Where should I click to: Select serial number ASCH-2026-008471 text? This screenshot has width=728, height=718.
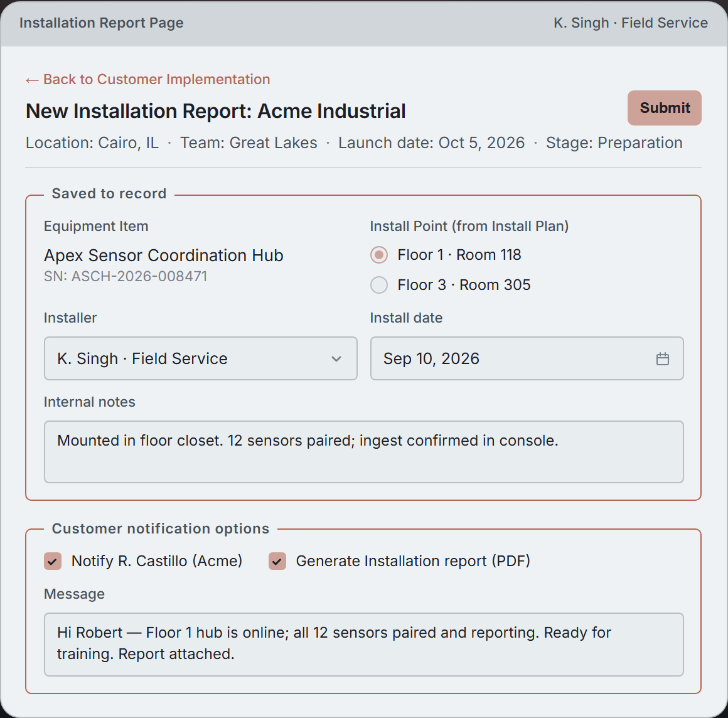[126, 276]
